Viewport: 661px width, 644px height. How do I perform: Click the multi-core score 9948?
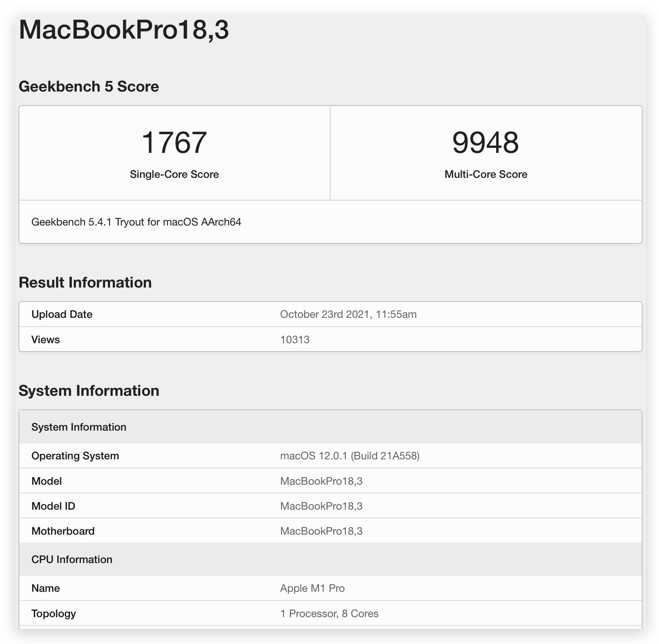(486, 142)
